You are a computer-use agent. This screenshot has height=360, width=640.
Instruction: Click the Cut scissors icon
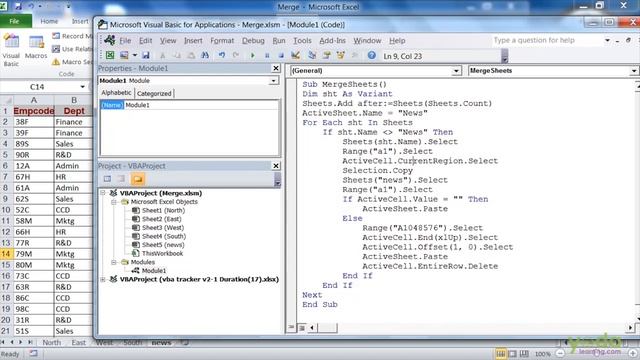click(x=162, y=55)
